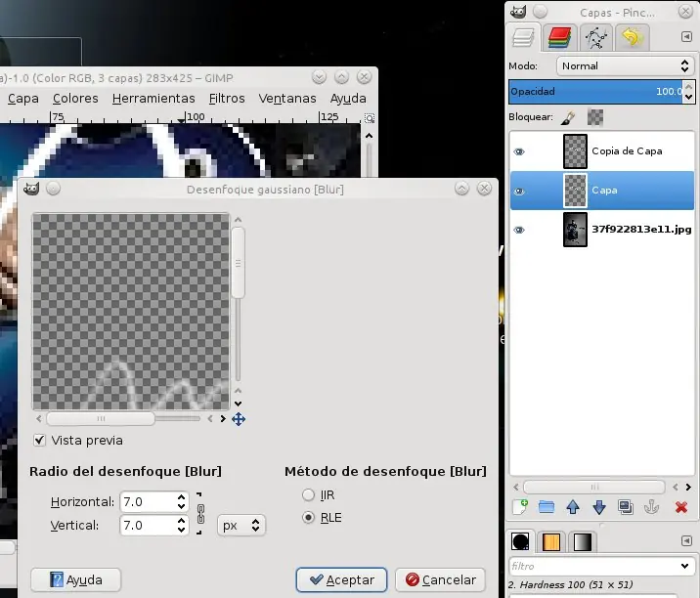This screenshot has height=598, width=700.
Task: Click the preview navigation cross-arrows icon
Action: [x=238, y=419]
